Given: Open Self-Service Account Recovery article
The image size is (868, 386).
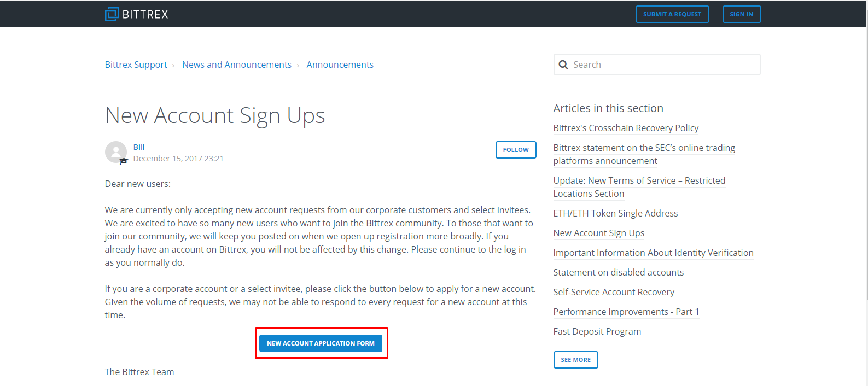Looking at the screenshot, I should coord(614,292).
